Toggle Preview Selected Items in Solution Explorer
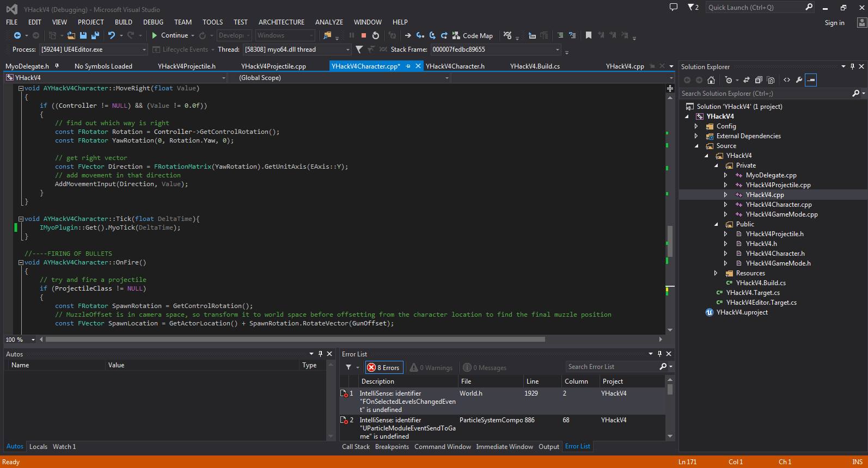 [x=811, y=80]
